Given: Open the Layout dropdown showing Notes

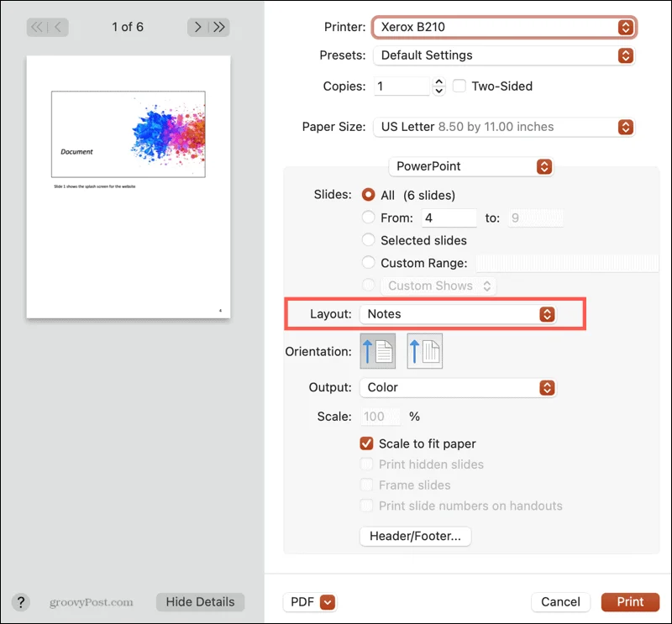Looking at the screenshot, I should tap(458, 314).
